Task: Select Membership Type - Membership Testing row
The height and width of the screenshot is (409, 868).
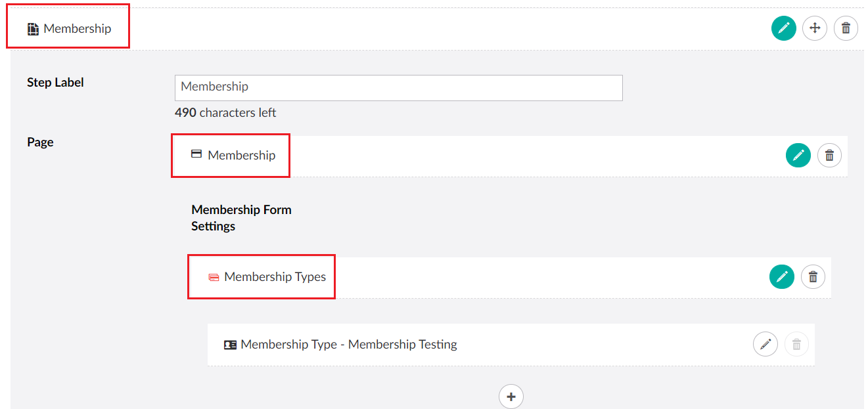Action: click(x=348, y=345)
